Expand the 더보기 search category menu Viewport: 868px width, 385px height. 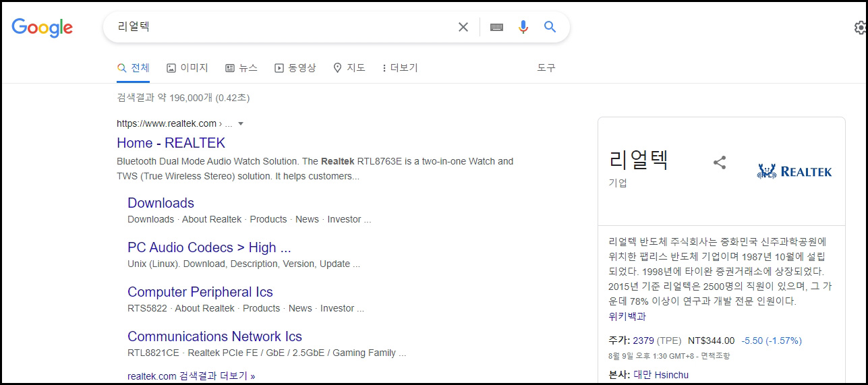click(400, 68)
